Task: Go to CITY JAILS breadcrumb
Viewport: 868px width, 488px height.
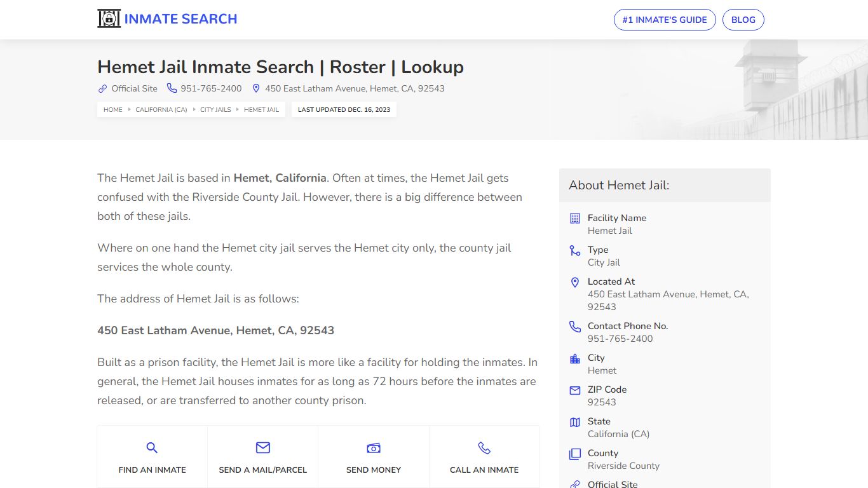Action: point(215,109)
